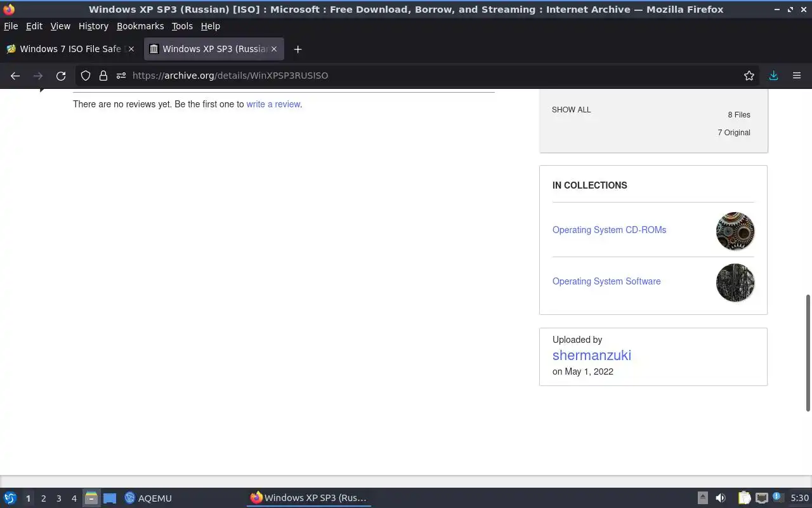Select the Windows XP SP3 (Russian) tab
This screenshot has height=508, width=812.
pos(214,49)
